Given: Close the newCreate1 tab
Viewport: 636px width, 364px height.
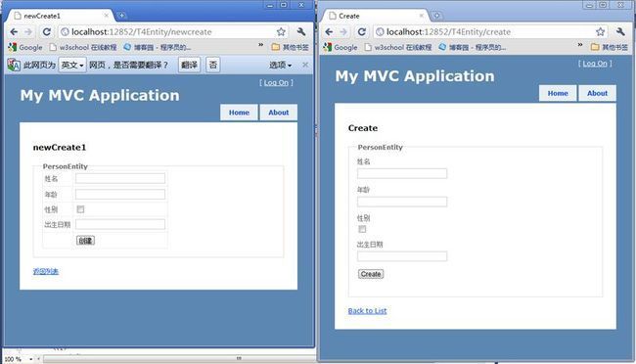Looking at the screenshot, I should click(107, 16).
